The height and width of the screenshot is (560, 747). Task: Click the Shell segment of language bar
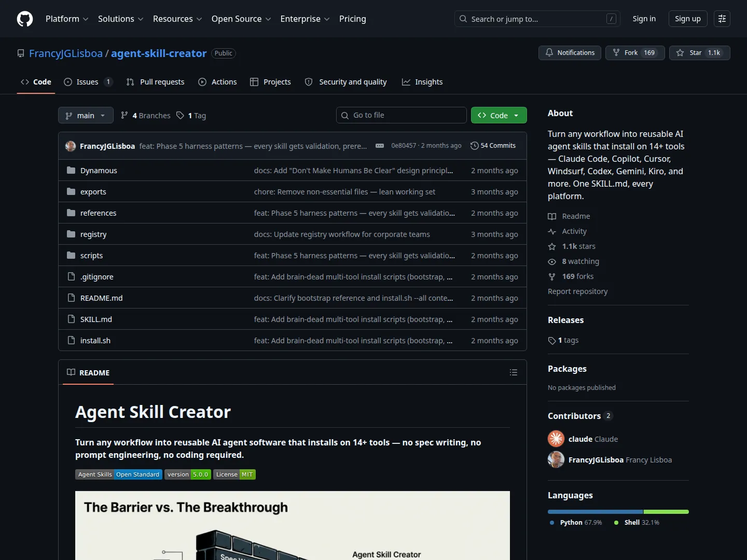point(667,512)
